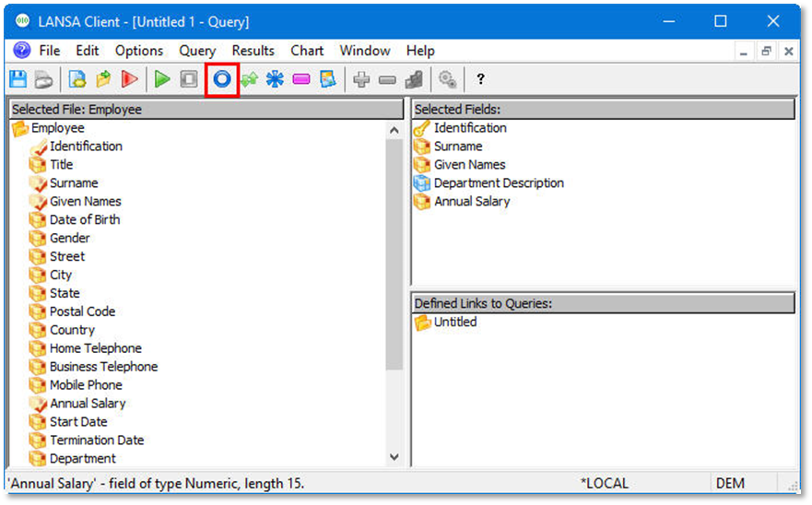Click the blue circle toolbar icon
Screen dimensions: 812x505
[x=222, y=79]
